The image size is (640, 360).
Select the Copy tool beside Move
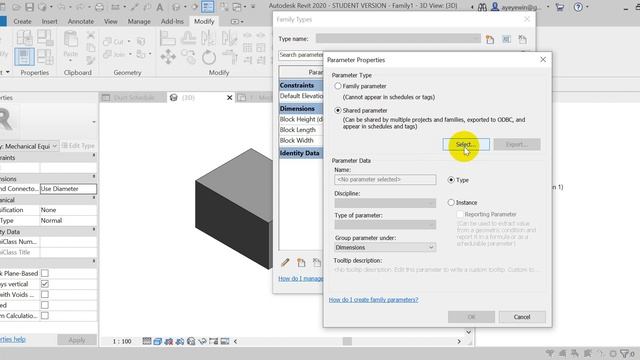click(x=188, y=57)
